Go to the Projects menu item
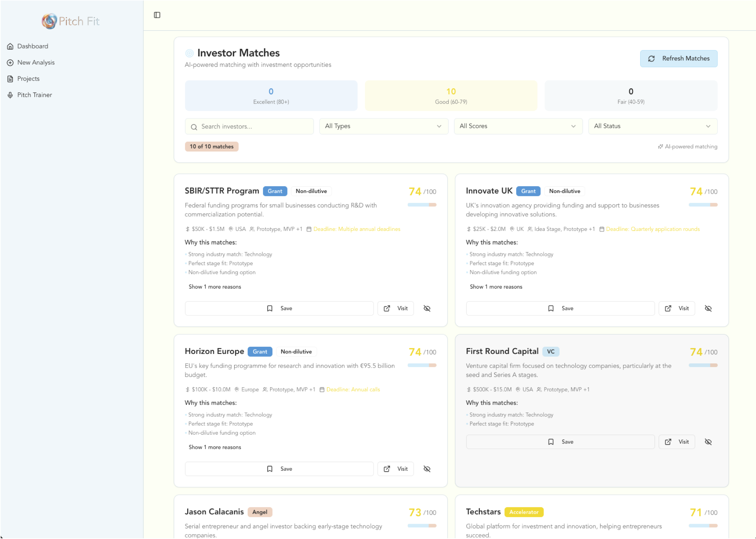756x539 pixels. coord(29,79)
